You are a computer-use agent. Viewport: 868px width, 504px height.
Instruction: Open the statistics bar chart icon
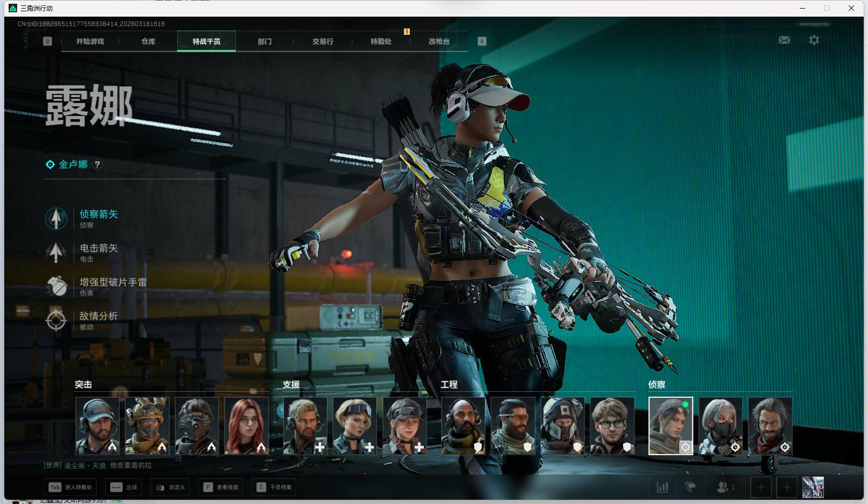(x=663, y=487)
